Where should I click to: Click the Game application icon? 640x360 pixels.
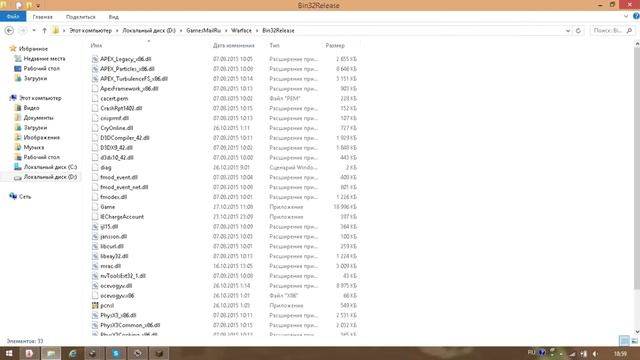(x=95, y=207)
